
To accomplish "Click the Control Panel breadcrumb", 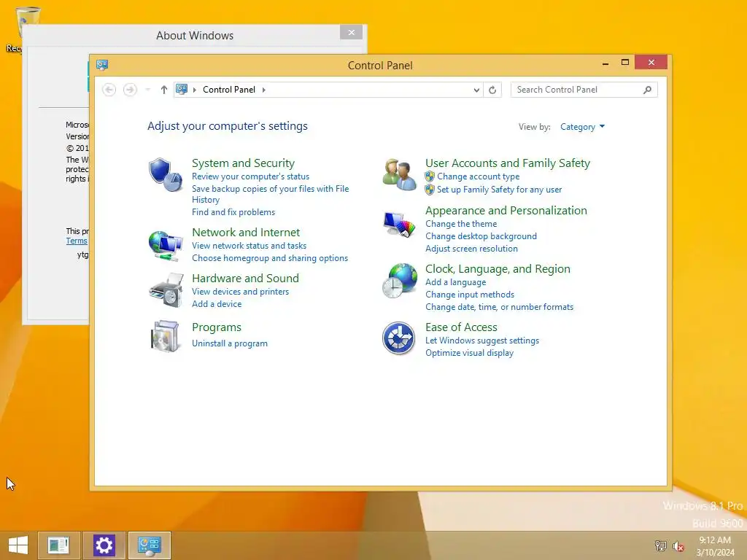I will point(228,90).
